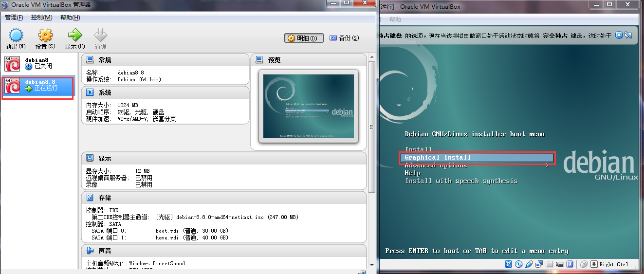Click the network adapters status bar icon
The width and height of the screenshot is (644, 274).
(539, 264)
